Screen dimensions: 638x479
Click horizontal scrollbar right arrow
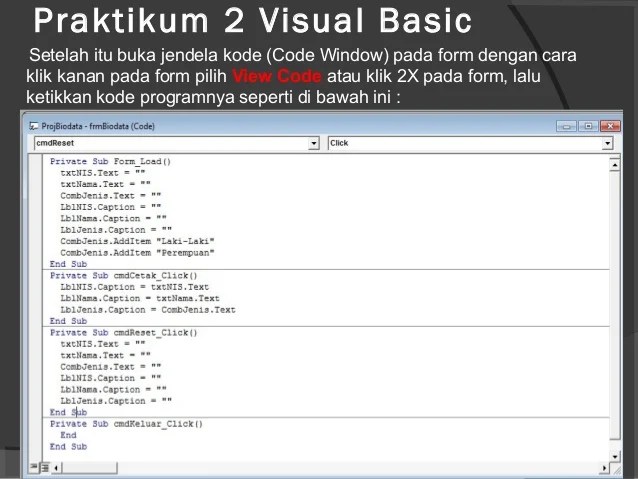pos(604,468)
